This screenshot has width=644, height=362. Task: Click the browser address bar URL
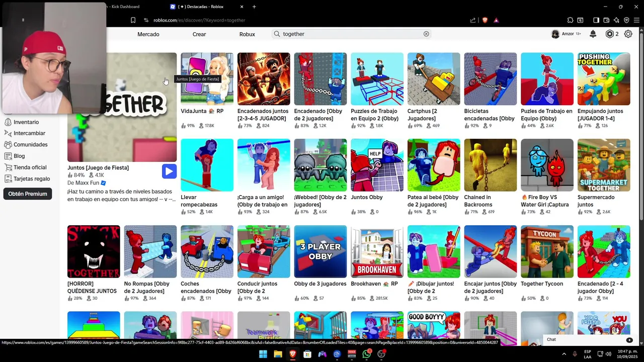(x=199, y=20)
